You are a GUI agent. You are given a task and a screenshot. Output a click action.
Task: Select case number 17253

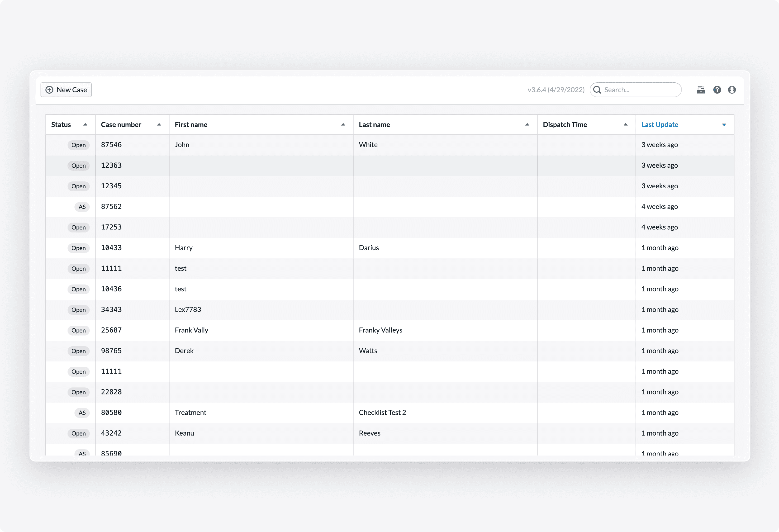(111, 227)
